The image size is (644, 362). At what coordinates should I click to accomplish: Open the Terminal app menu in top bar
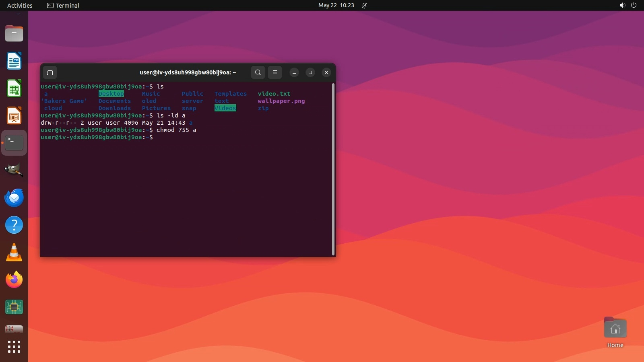(x=63, y=5)
